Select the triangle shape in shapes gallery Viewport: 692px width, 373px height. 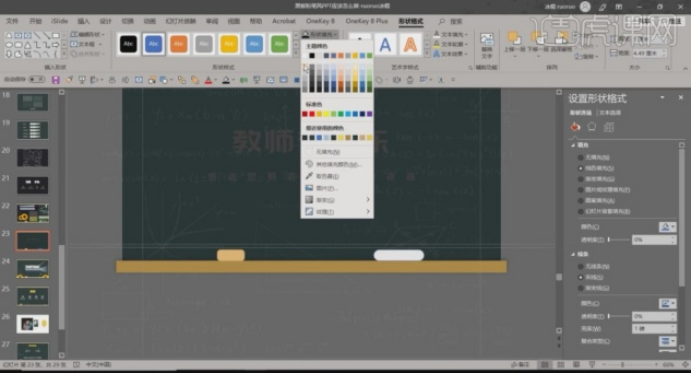point(27,45)
